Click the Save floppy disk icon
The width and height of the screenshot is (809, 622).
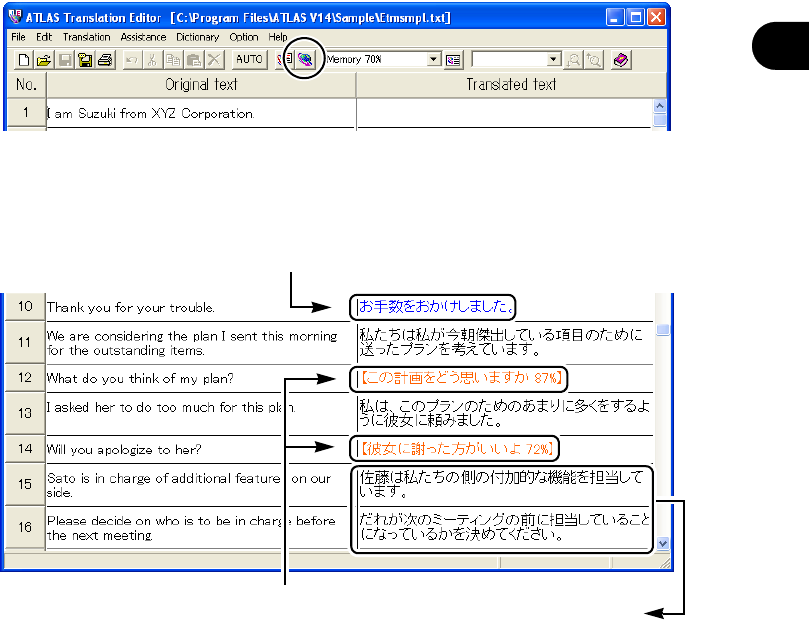pos(65,60)
